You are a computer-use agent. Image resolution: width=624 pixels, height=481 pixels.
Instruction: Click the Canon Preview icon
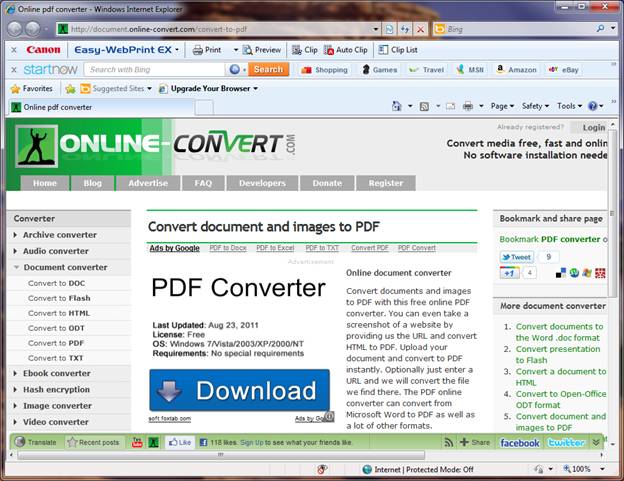tap(261, 50)
